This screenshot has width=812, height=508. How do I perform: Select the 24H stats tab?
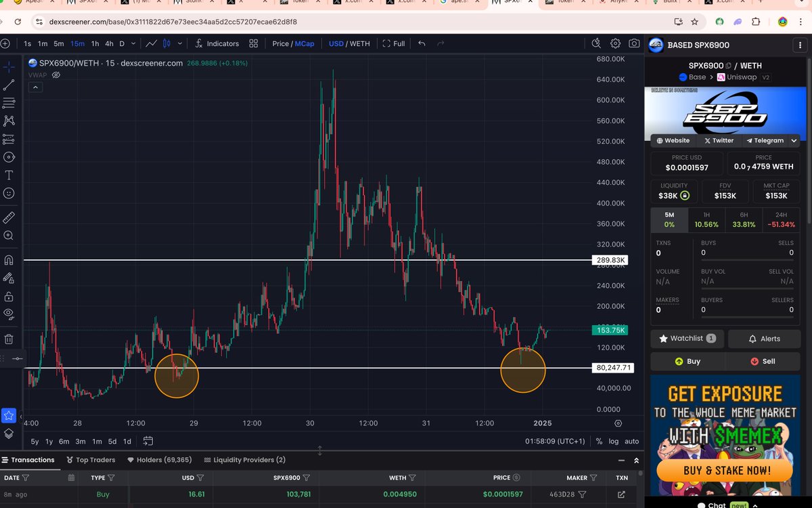click(x=782, y=219)
